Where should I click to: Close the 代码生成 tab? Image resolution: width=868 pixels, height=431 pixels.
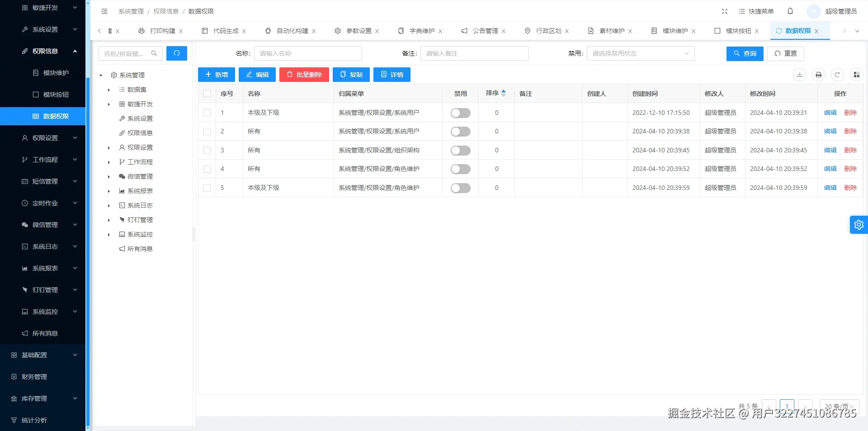click(244, 31)
